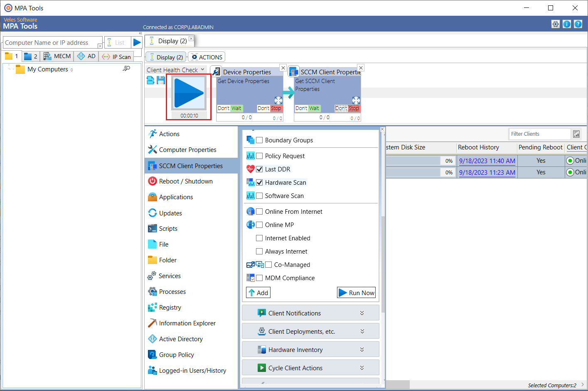Open Computer Properties category
The width and height of the screenshot is (588, 391).
point(187,149)
